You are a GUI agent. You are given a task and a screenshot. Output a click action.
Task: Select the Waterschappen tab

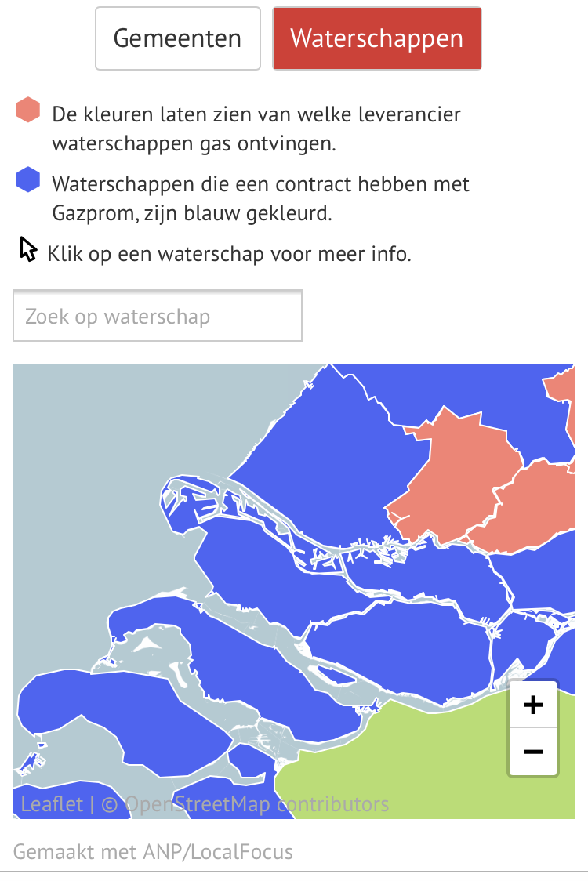click(376, 38)
